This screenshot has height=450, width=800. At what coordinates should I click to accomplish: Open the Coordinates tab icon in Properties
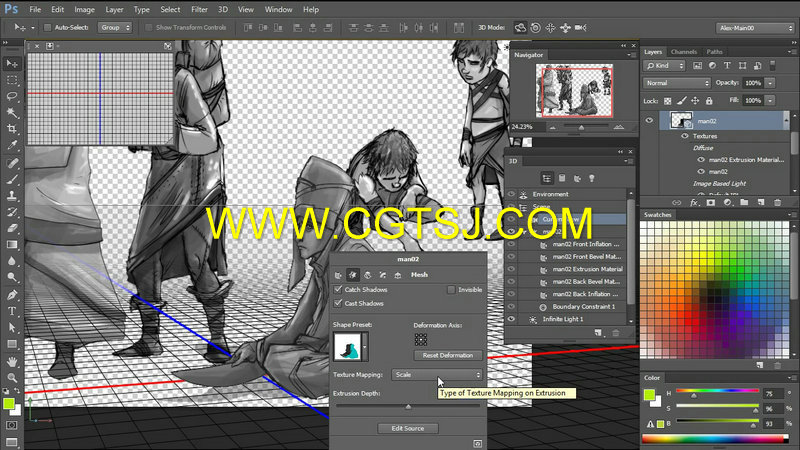point(397,275)
